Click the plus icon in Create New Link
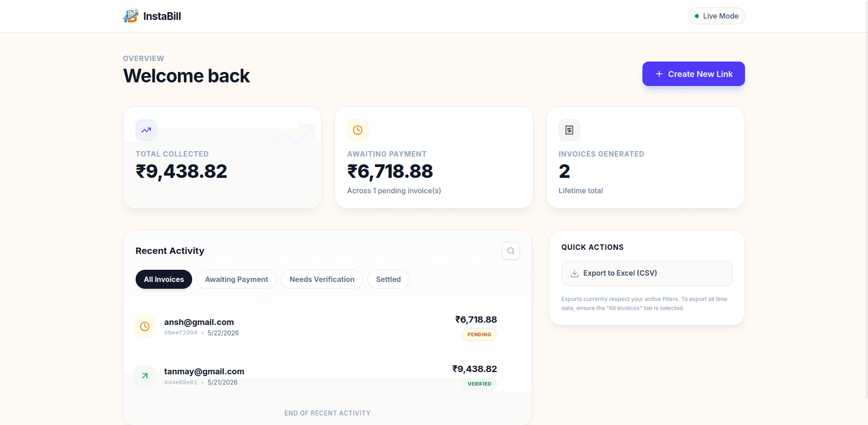Screen dimensions: 868x425 coord(659,74)
